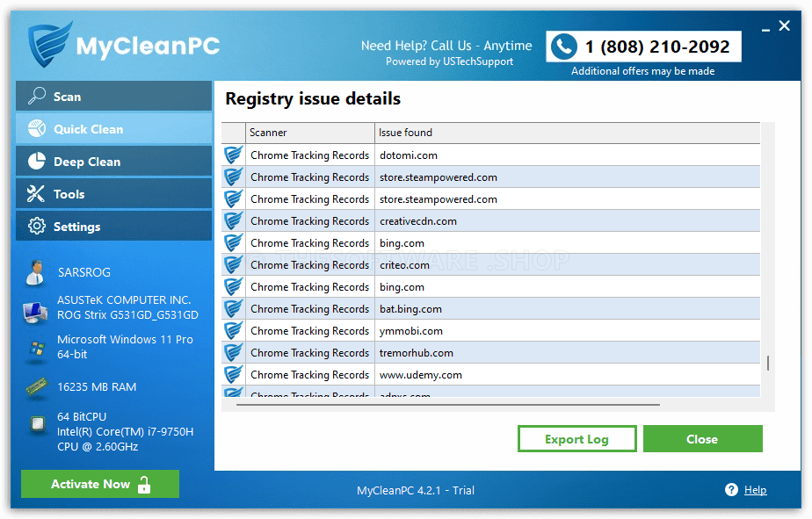
Task: Click the user avatar icon beside SARSROG
Action: click(x=35, y=273)
